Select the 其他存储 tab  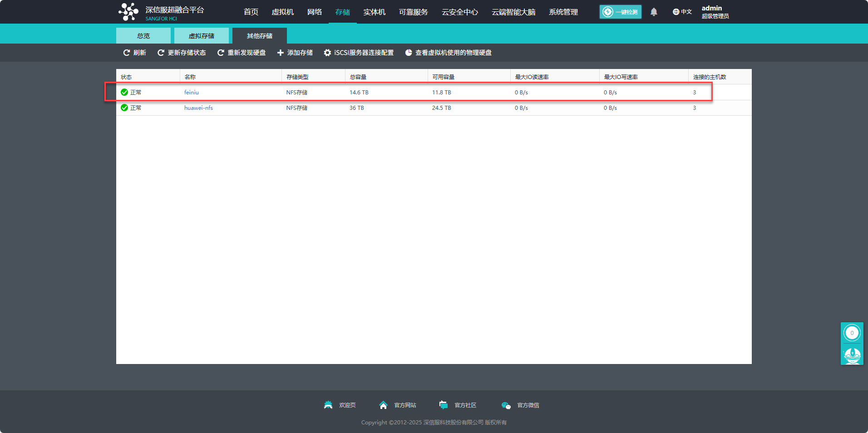click(x=260, y=36)
